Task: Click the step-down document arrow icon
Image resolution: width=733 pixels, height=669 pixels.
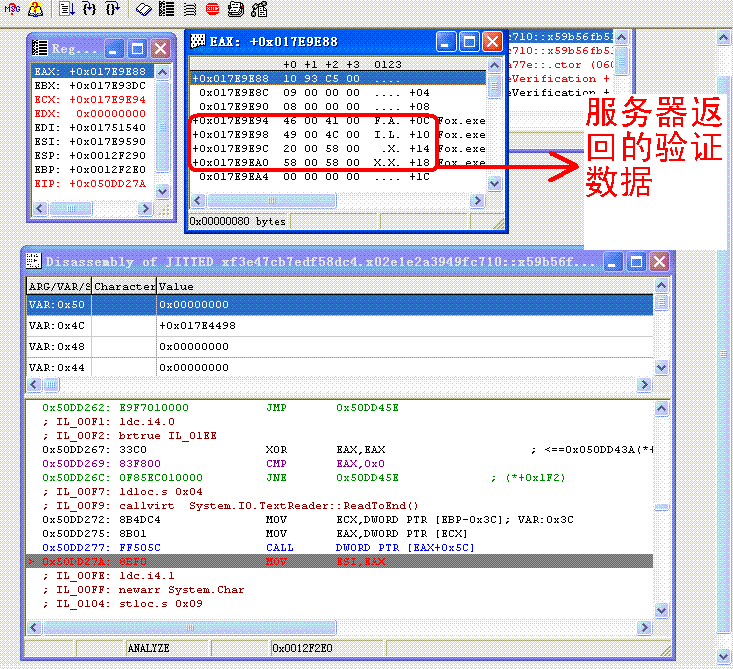Action: (66, 9)
